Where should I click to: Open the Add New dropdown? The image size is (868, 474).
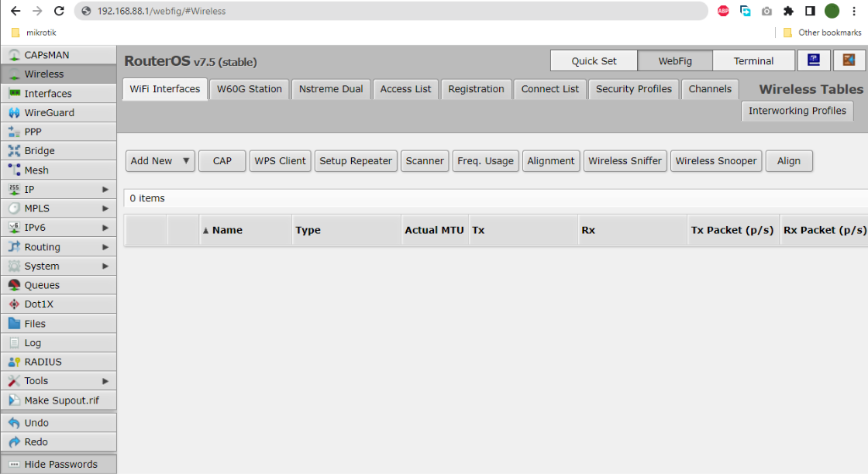[160, 161]
